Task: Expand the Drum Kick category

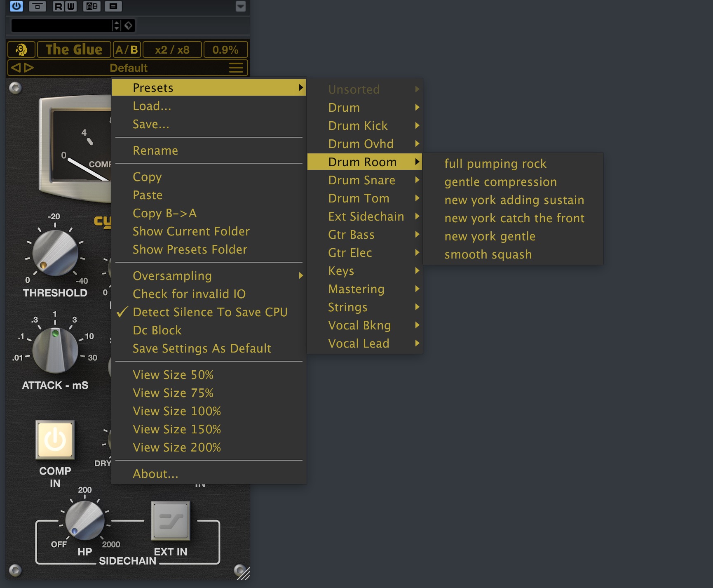Action: [x=365, y=126]
